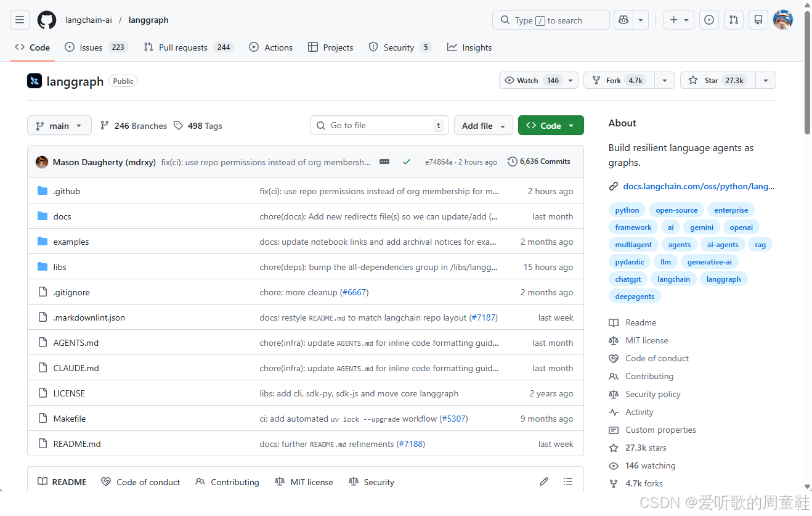Expand the create new plus dropdown
The height and width of the screenshot is (516, 812).
point(679,20)
